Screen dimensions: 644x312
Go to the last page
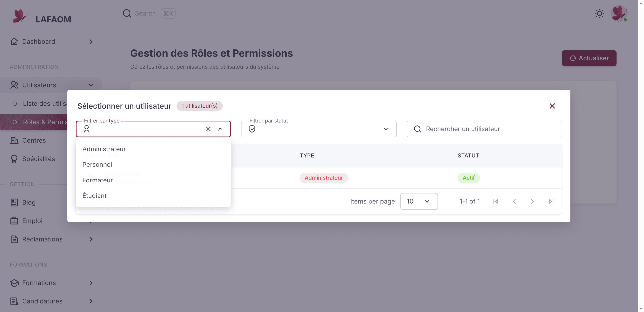click(551, 201)
